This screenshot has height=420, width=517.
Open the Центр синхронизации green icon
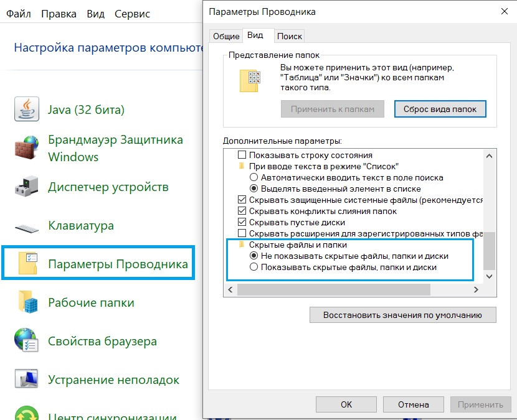27,413
